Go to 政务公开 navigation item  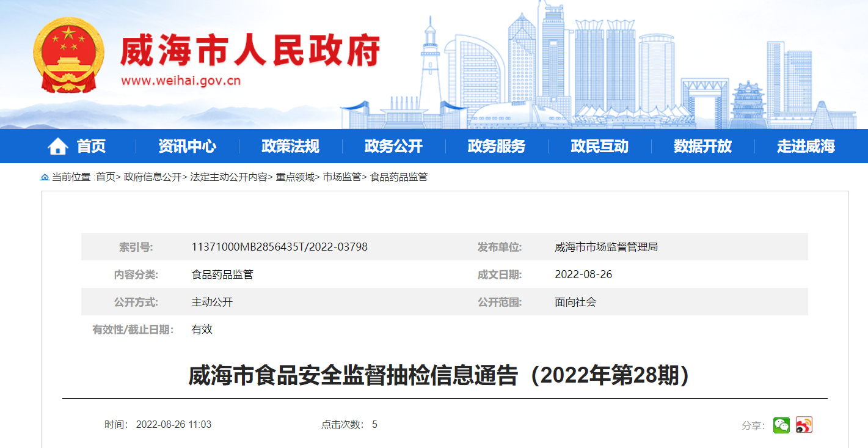[393, 147]
